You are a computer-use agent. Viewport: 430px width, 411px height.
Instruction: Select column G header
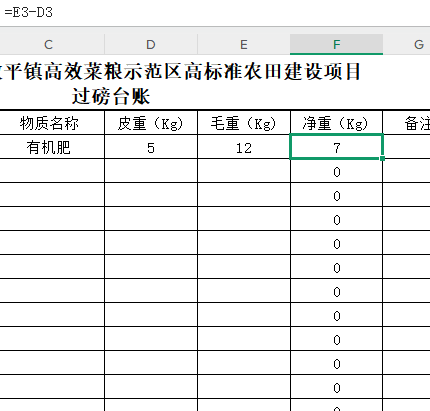[407, 44]
